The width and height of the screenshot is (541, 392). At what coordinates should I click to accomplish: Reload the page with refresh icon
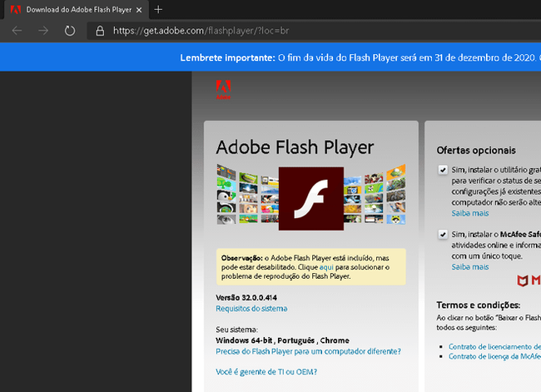70,31
